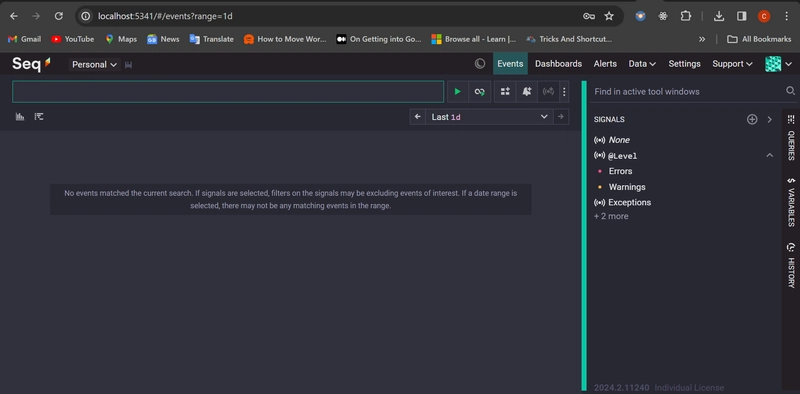The width and height of the screenshot is (800, 394).
Task: Open browser extensions puzzle icon
Action: click(x=686, y=16)
